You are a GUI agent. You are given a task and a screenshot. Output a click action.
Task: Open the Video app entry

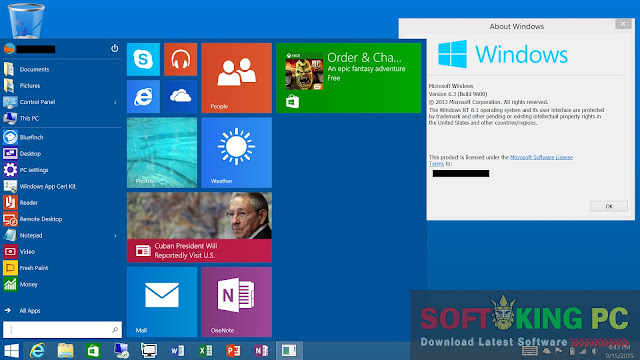point(62,251)
